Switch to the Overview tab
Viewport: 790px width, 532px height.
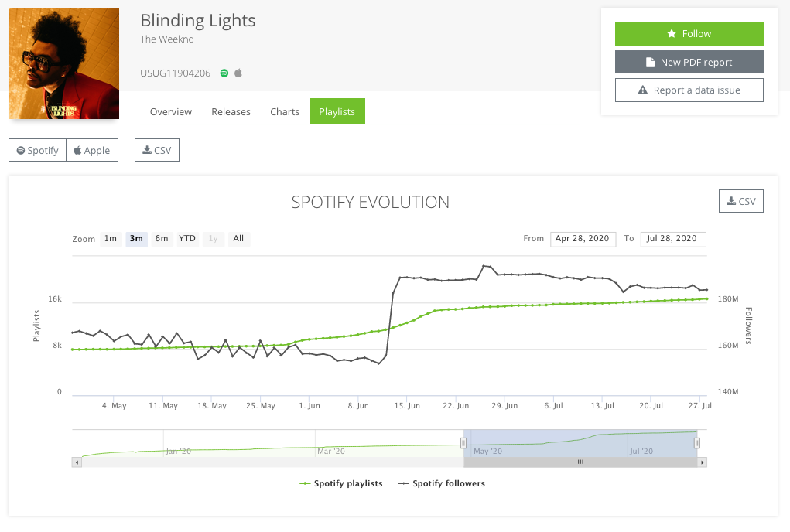[x=170, y=111]
